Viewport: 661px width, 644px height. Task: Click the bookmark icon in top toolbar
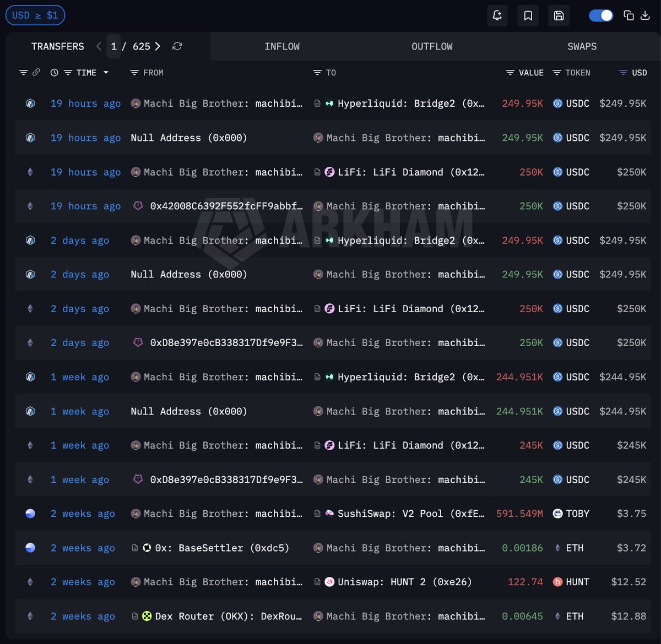click(528, 15)
